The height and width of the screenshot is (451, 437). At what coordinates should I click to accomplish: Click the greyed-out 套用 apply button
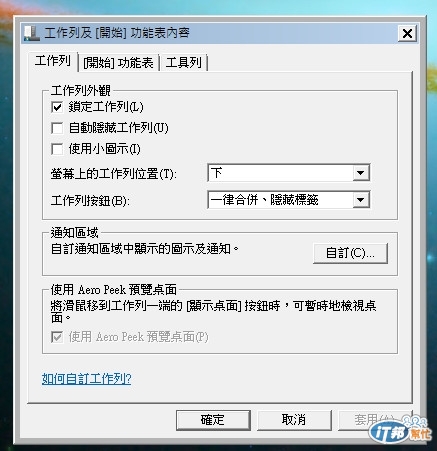coord(375,420)
